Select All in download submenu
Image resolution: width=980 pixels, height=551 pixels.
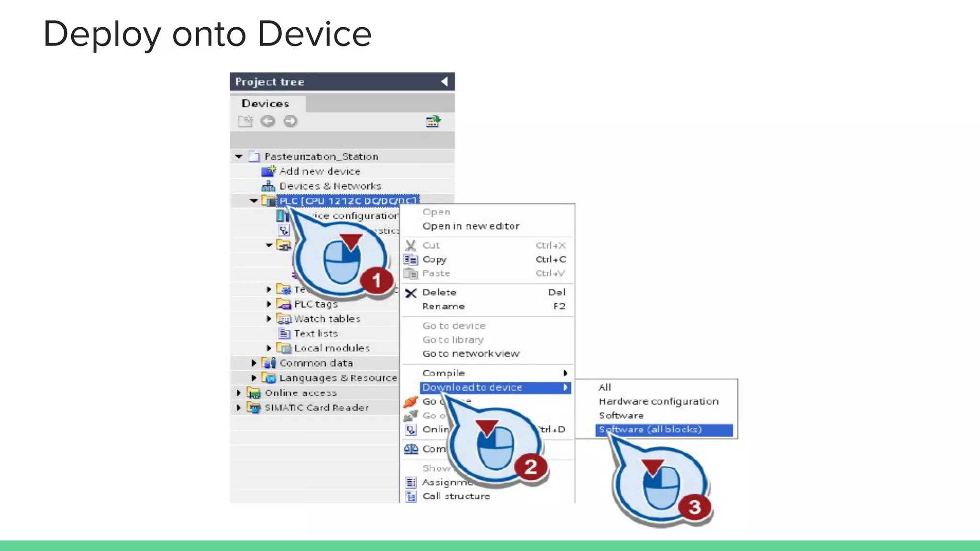pos(605,387)
